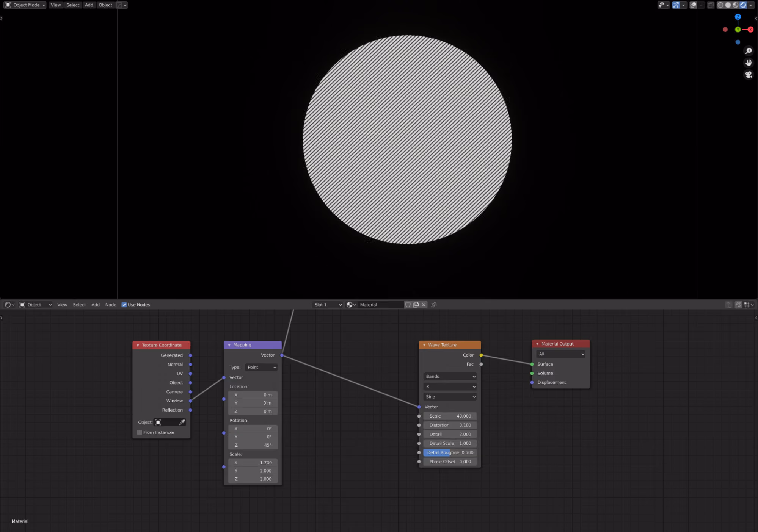Open the Material Output All target dropdown
The width and height of the screenshot is (758, 532).
pyautogui.click(x=561, y=354)
